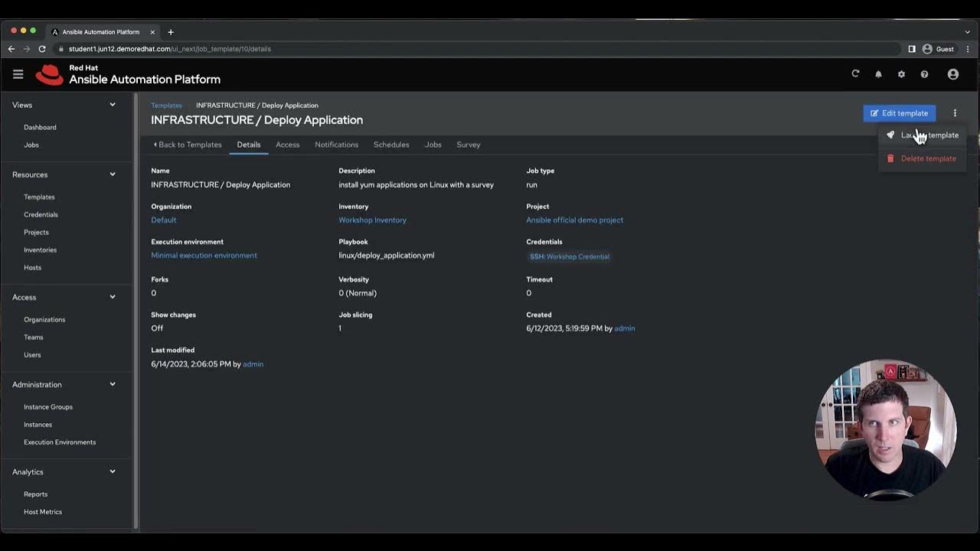Go to Execution Environments in sidebar
980x551 pixels.
tap(60, 442)
